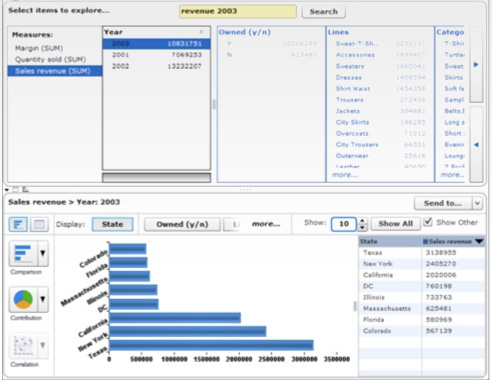Decrease the Show count with down stepper
Viewport: 492px width, 382px height.
pos(363,228)
